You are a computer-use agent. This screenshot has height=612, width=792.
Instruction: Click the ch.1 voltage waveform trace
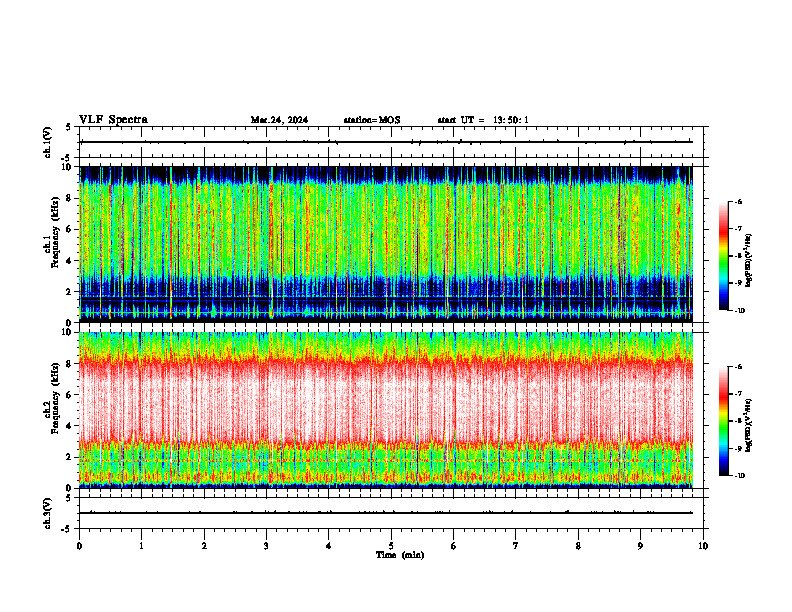(x=386, y=142)
